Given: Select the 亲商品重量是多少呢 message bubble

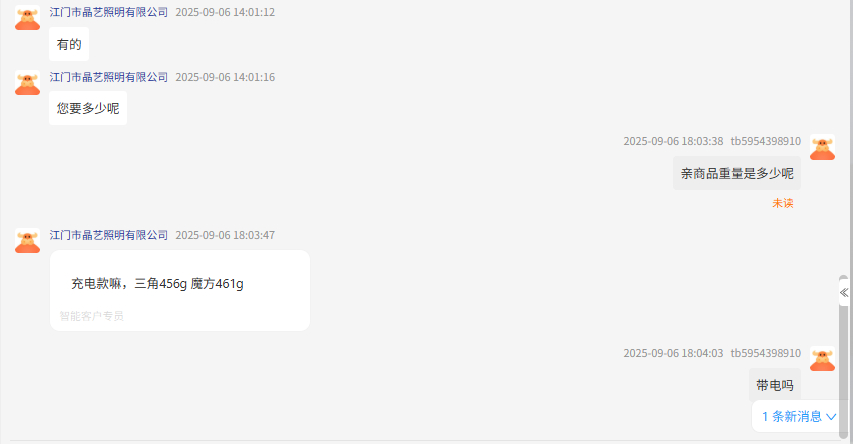Looking at the screenshot, I should tap(737, 173).
